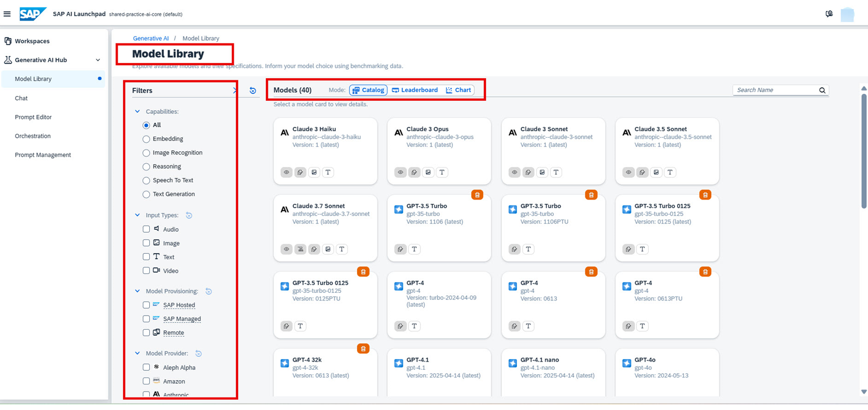
Task: Reset the Input Types filter
Action: (189, 215)
